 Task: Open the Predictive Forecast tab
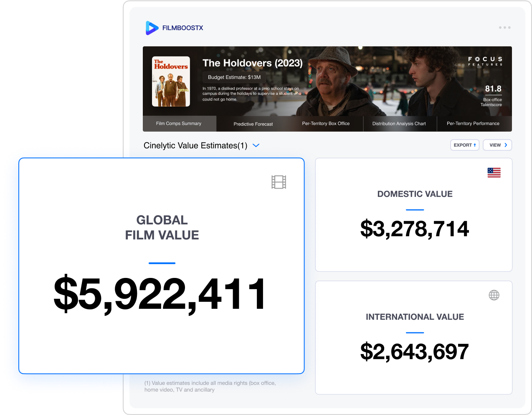tap(253, 124)
